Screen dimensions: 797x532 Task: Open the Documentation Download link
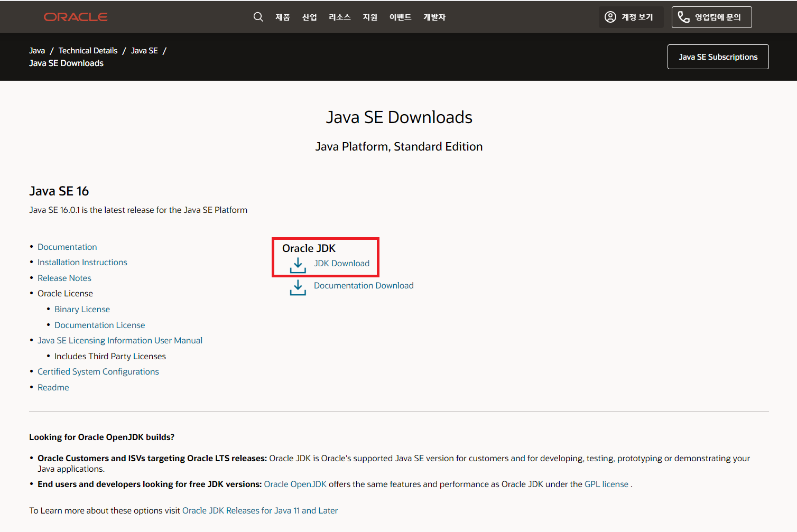(364, 285)
